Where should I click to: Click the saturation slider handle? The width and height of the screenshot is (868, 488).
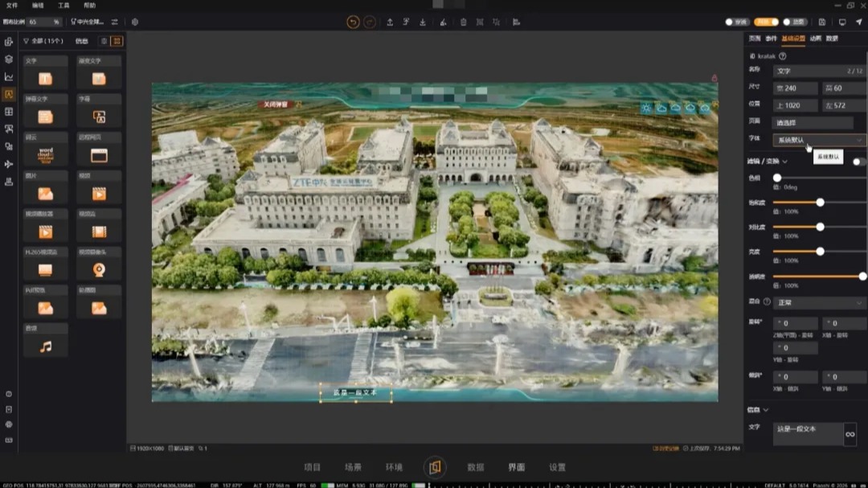[821, 202]
